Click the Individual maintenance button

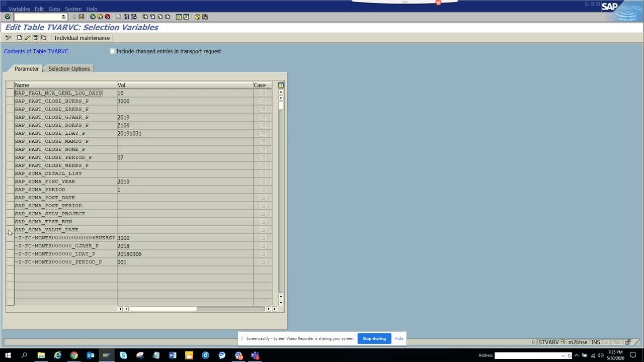click(x=82, y=38)
